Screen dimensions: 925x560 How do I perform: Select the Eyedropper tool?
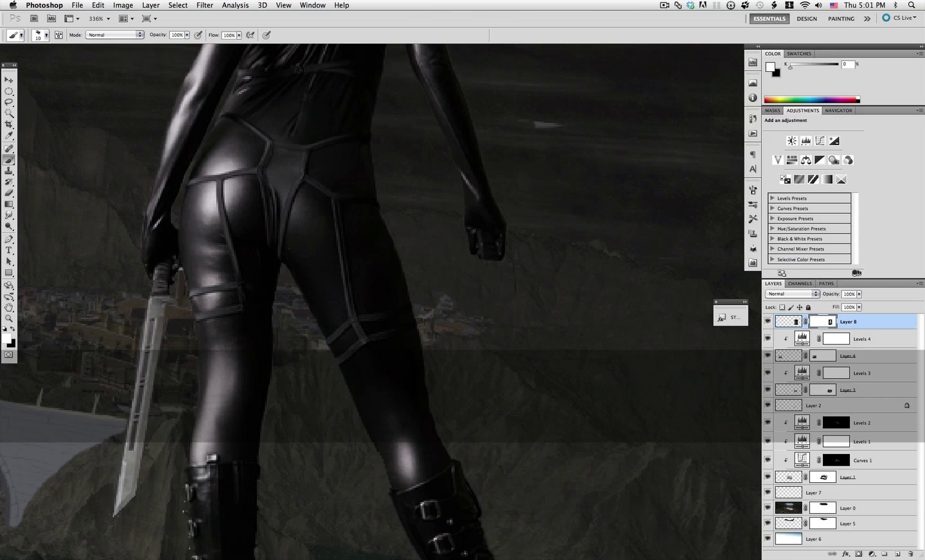tap(9, 136)
